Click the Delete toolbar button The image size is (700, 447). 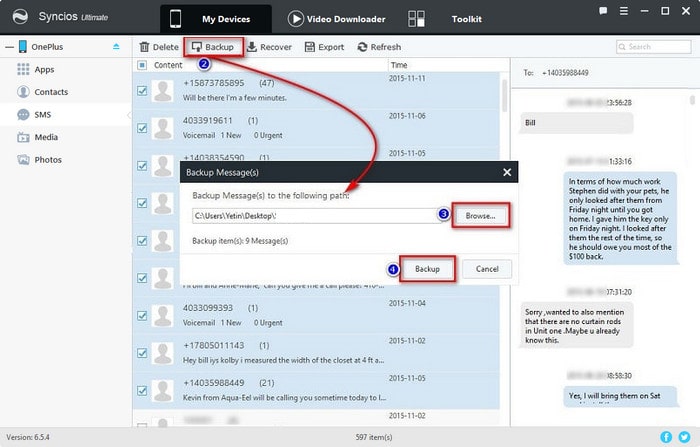[159, 47]
